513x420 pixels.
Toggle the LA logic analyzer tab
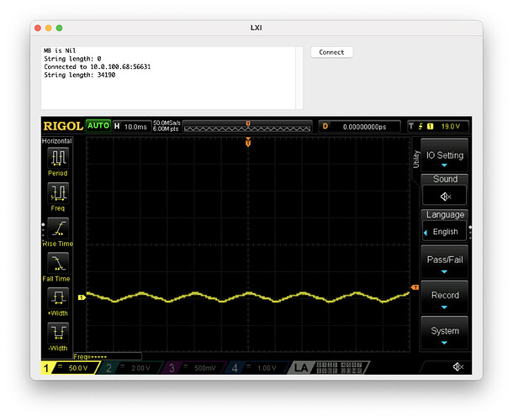point(329,368)
